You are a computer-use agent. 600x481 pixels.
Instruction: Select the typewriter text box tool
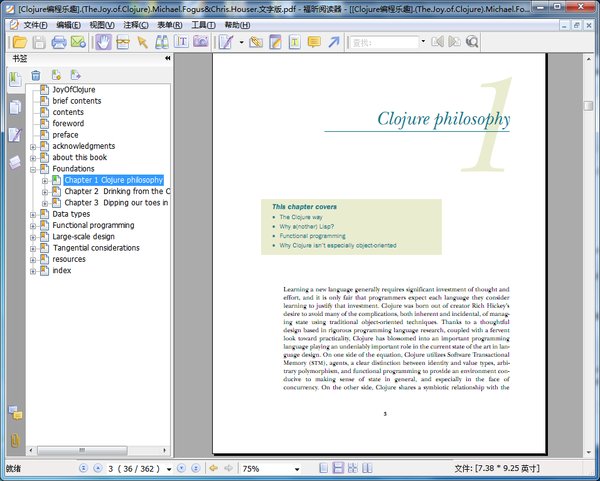[294, 42]
